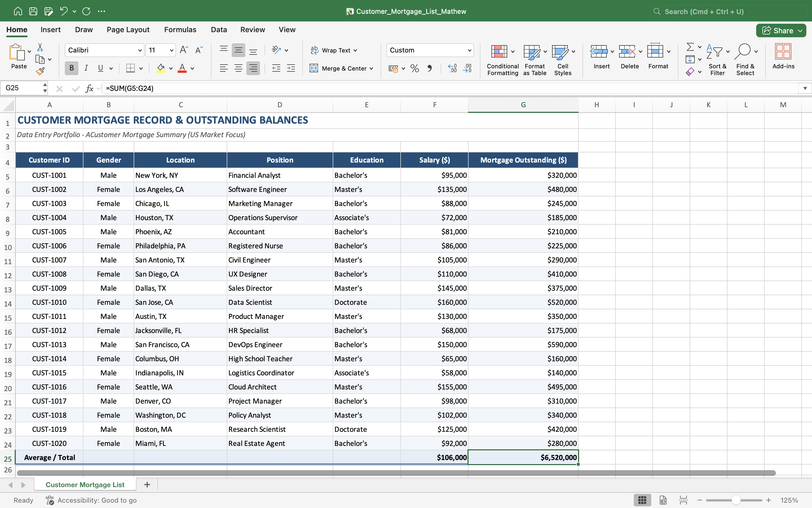Apply the yellow fill color swatch
The image size is (812, 508).
[161, 69]
